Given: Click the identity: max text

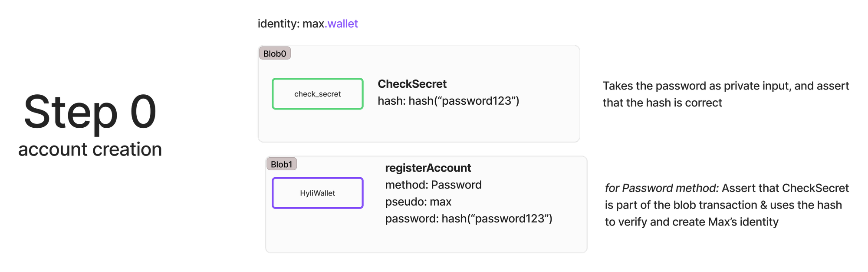Looking at the screenshot, I should (x=291, y=23).
